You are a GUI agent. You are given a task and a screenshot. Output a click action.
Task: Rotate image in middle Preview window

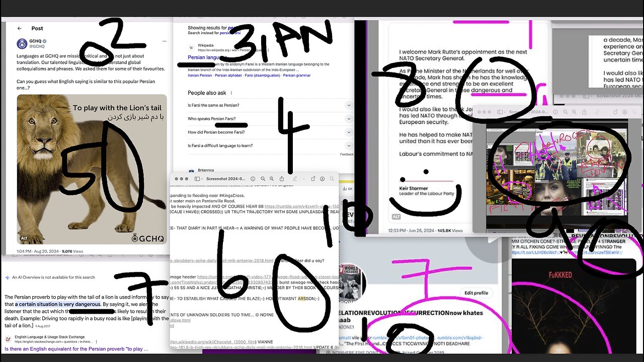tap(313, 179)
